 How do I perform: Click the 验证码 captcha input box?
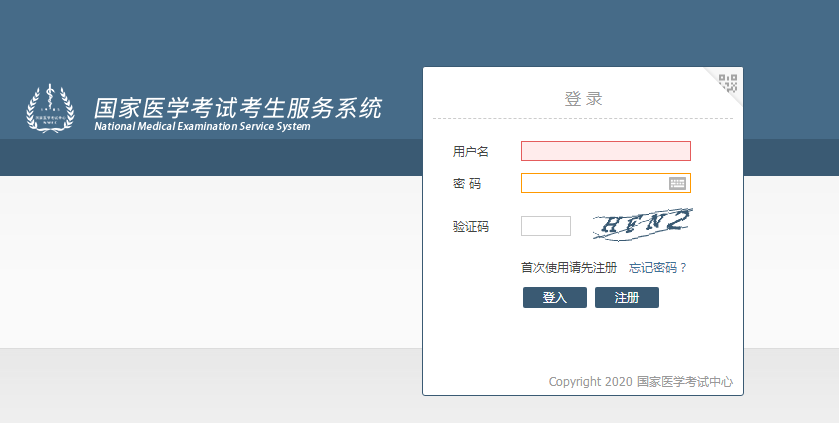tap(545, 226)
